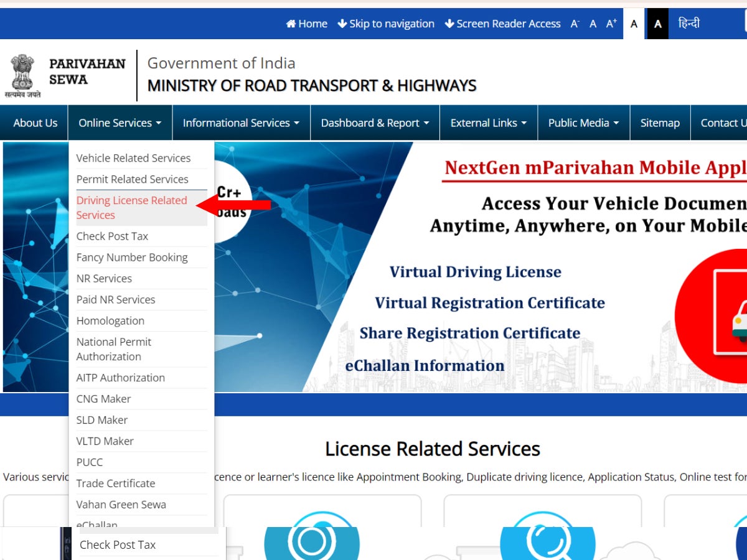
Task: Increase text size using the A+ control
Action: click(x=611, y=24)
